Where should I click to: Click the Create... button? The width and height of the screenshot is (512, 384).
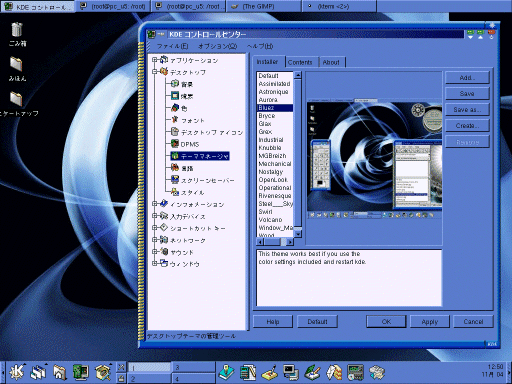pyautogui.click(x=467, y=126)
